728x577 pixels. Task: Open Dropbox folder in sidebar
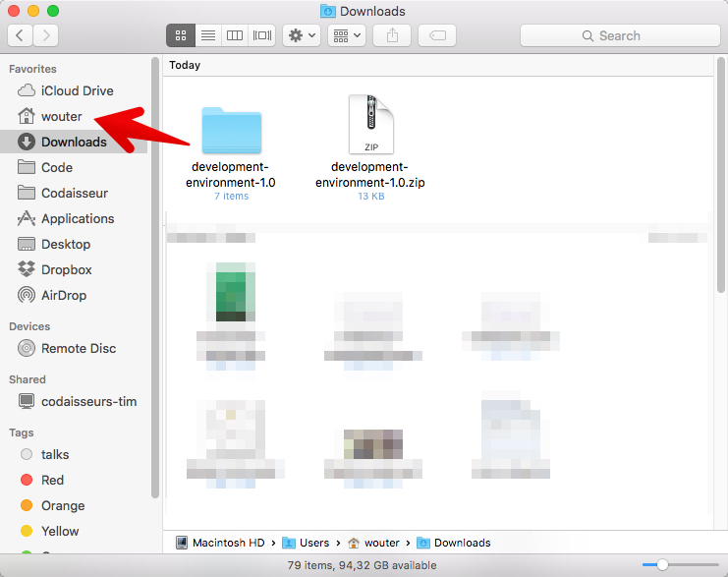66,269
